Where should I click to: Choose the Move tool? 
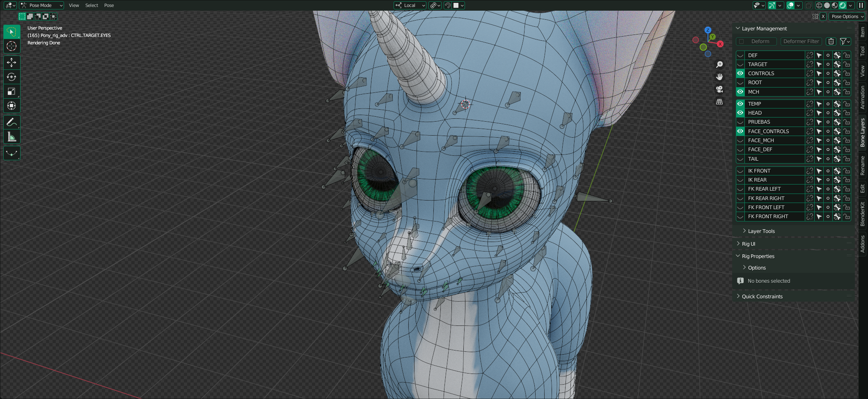click(11, 62)
